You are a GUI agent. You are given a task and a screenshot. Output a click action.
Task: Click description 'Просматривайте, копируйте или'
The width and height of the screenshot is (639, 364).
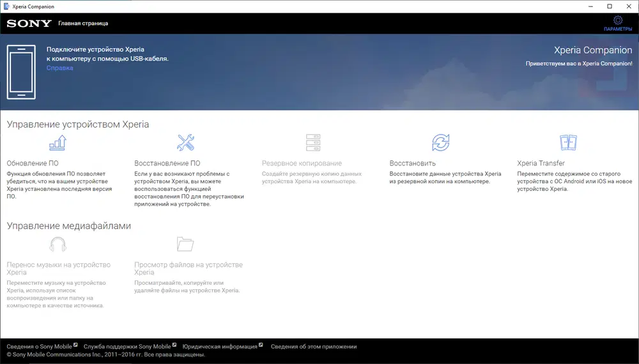179,283
